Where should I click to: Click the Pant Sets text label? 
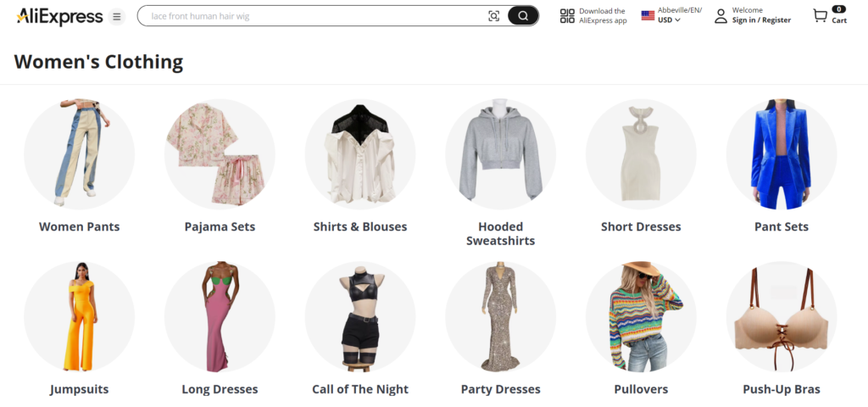tap(782, 226)
